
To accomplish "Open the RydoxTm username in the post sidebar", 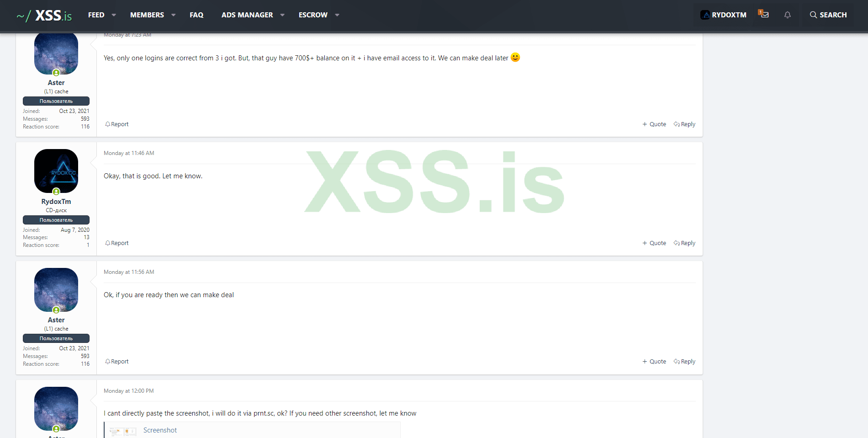I will tap(56, 202).
